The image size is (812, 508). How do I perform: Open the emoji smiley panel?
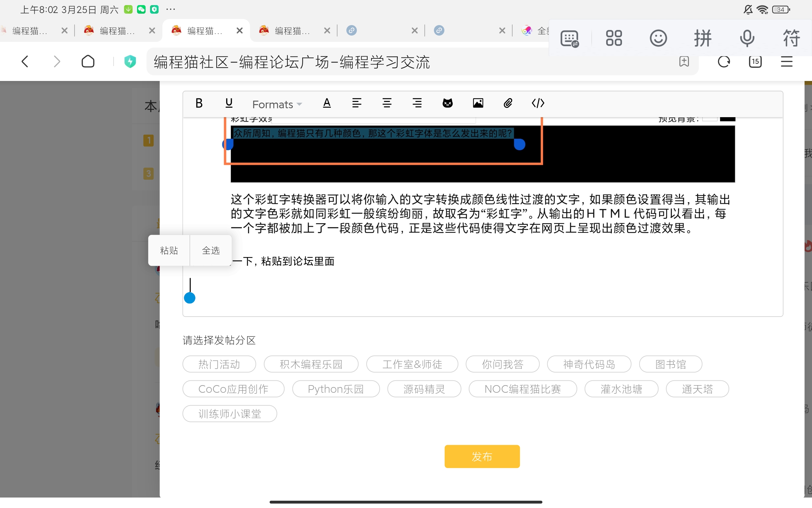click(658, 38)
